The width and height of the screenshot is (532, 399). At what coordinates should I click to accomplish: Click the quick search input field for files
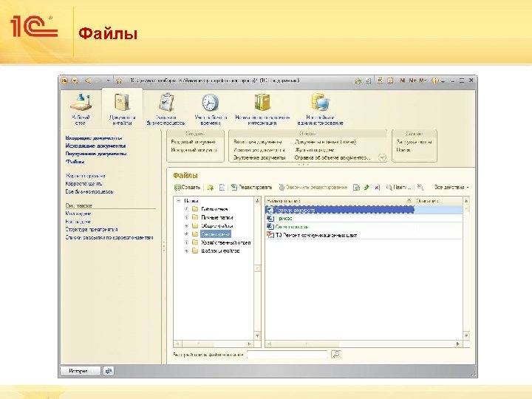pyautogui.click(x=287, y=355)
